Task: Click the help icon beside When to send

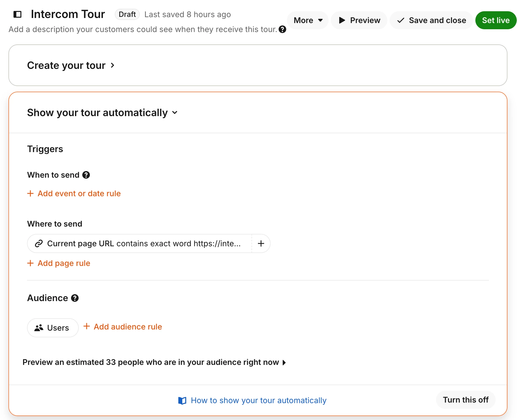Action: click(86, 175)
